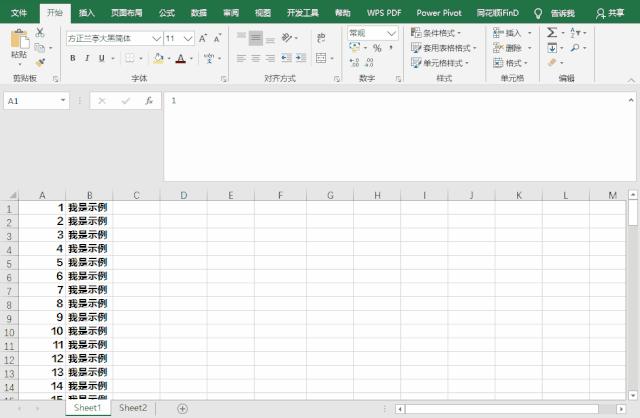
Task: Click the decrease indent icon
Action: pyautogui.click(x=286, y=58)
